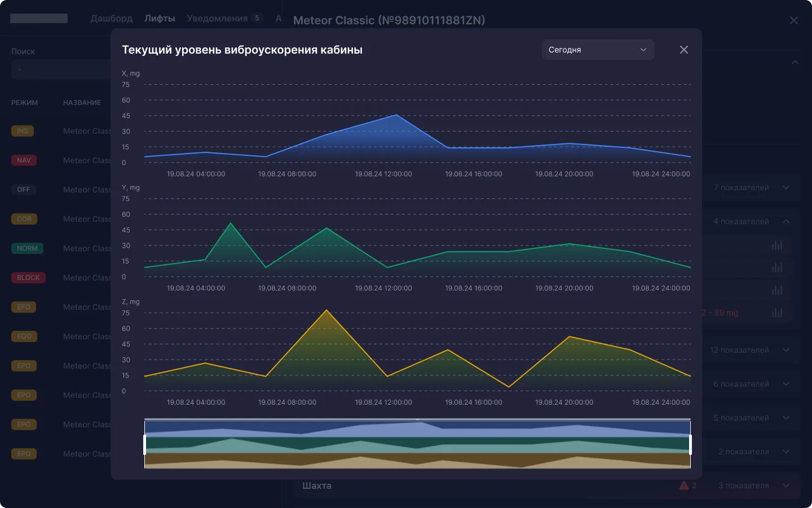Image resolution: width=812 pixels, height=508 pixels.
Task: Click the РЕЖИМ column header
Action: pyautogui.click(x=25, y=103)
